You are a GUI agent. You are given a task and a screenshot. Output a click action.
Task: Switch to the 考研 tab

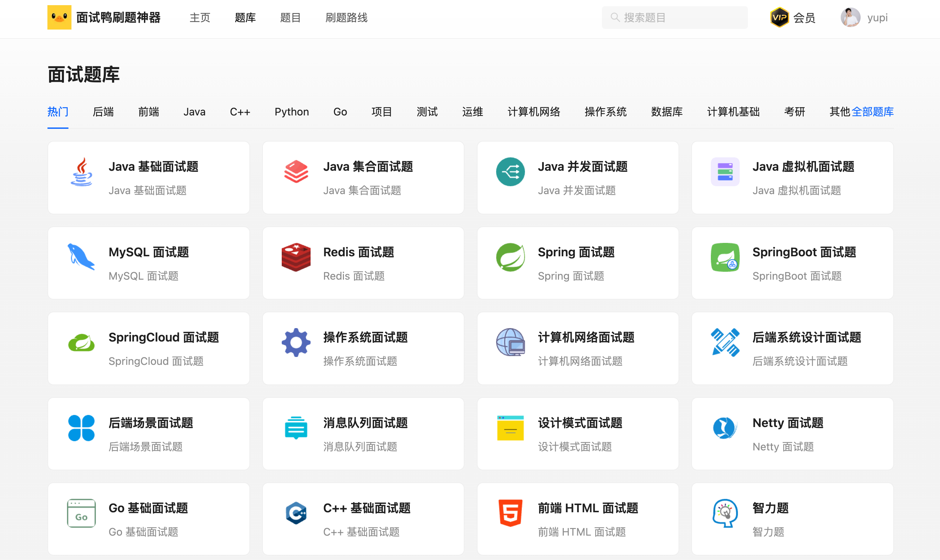coord(795,112)
